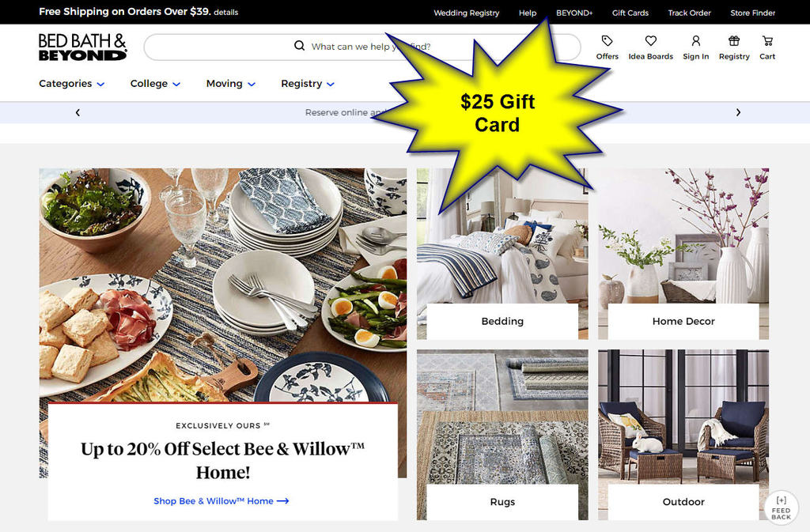View the shopping Cart icon
810x532 pixels.
767,41
